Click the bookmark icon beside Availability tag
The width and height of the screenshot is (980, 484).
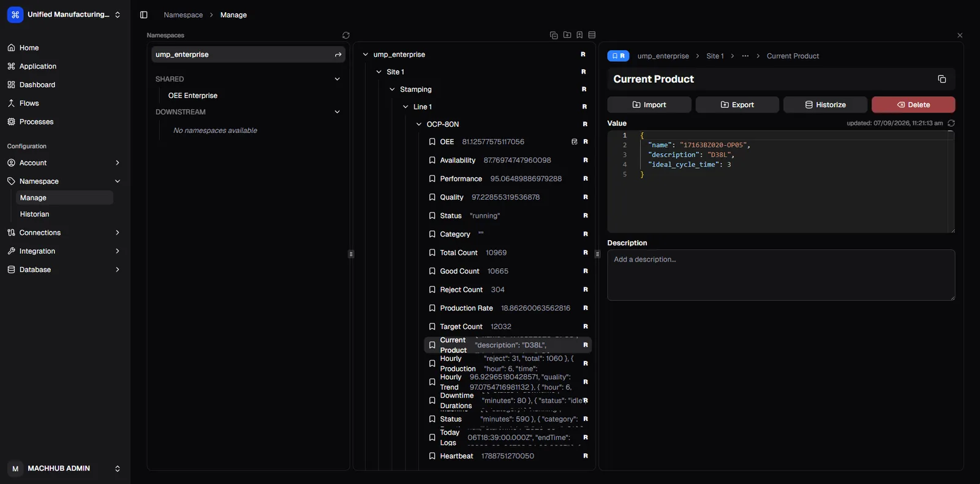click(432, 161)
